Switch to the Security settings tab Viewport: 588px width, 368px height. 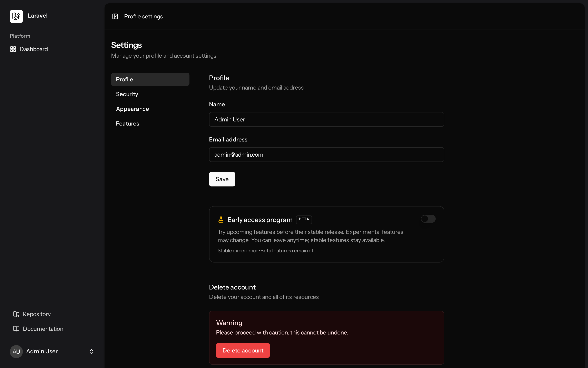tap(150, 94)
